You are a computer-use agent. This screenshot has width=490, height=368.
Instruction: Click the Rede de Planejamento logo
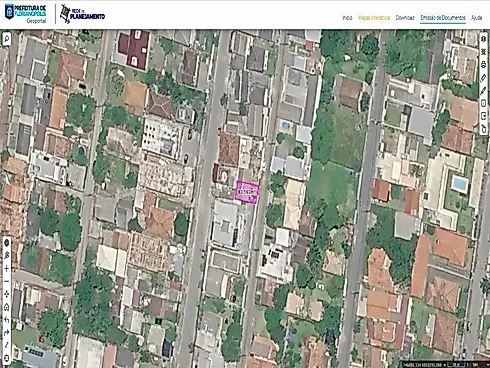pos(82,14)
